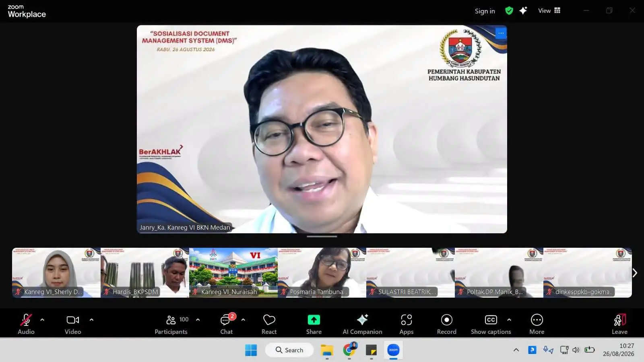Click speaker name label Janry_Ka. Kanreg VI BKN Medan
This screenshot has width=644, height=362.
click(x=185, y=227)
